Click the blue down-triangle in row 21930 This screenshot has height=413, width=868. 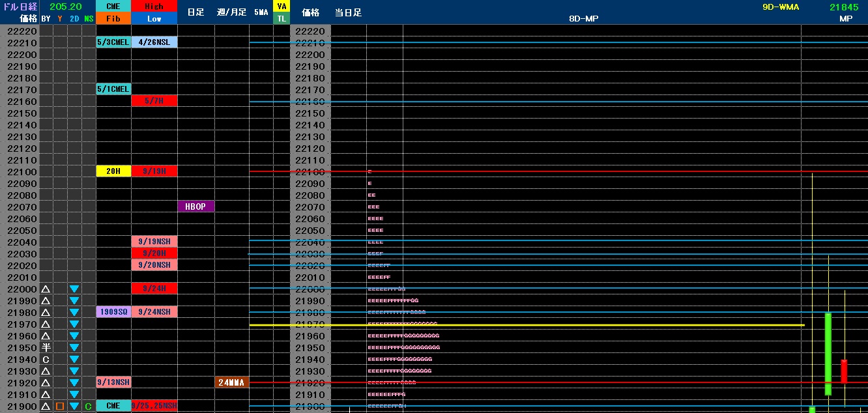point(74,371)
